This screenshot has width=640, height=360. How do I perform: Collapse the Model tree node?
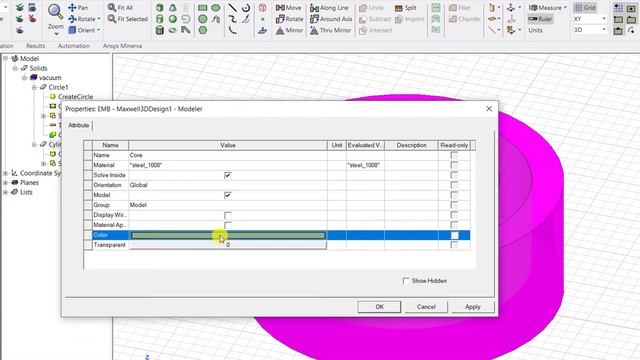click(6, 58)
